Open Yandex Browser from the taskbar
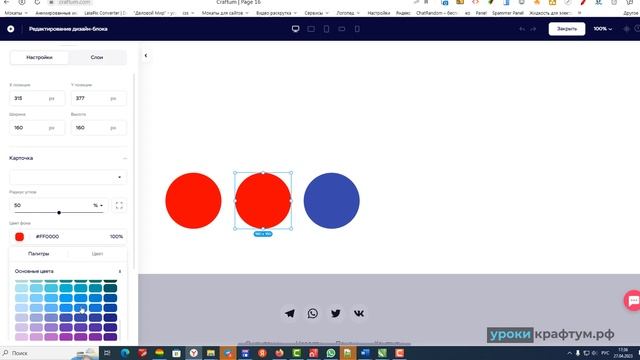The height and width of the screenshot is (360, 640). pyautogui.click(x=193, y=353)
